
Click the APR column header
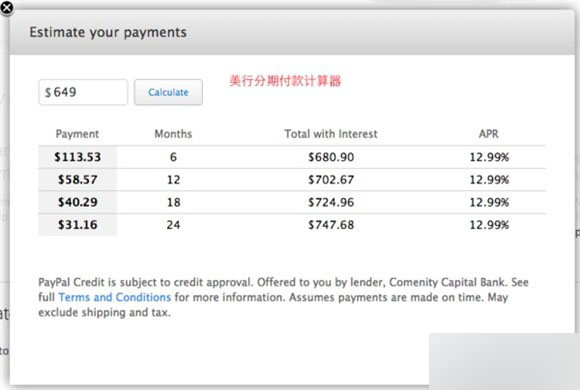489,134
